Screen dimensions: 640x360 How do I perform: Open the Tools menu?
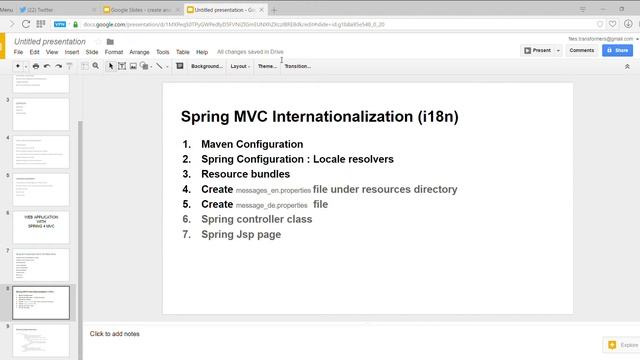click(x=162, y=52)
